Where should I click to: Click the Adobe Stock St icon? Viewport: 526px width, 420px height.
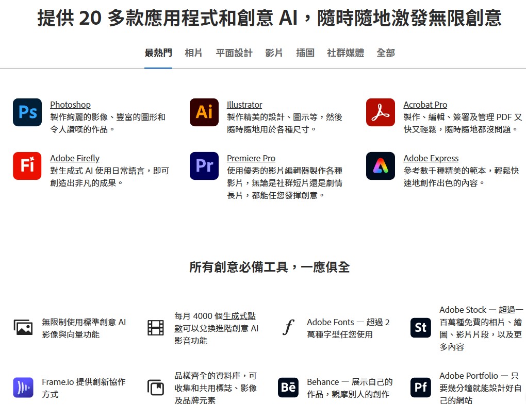pyautogui.click(x=420, y=328)
